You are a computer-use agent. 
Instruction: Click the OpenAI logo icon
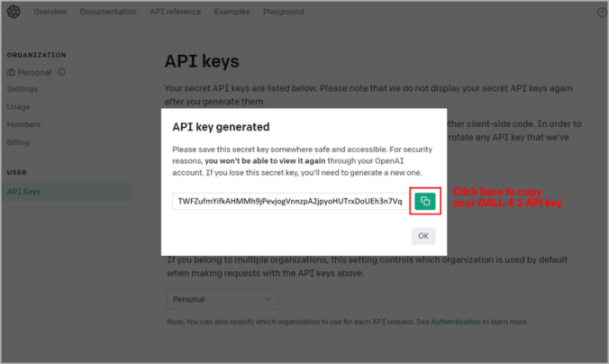pos(14,12)
